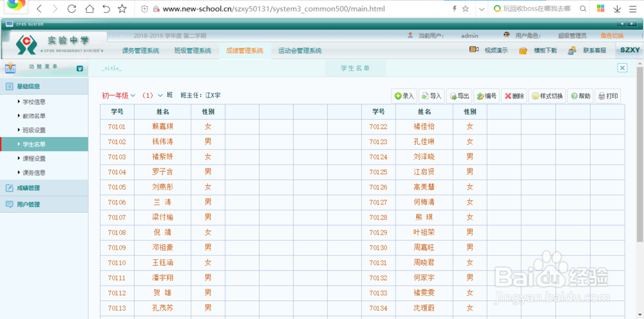Select student 赖嘉琪 name cell

click(x=163, y=127)
